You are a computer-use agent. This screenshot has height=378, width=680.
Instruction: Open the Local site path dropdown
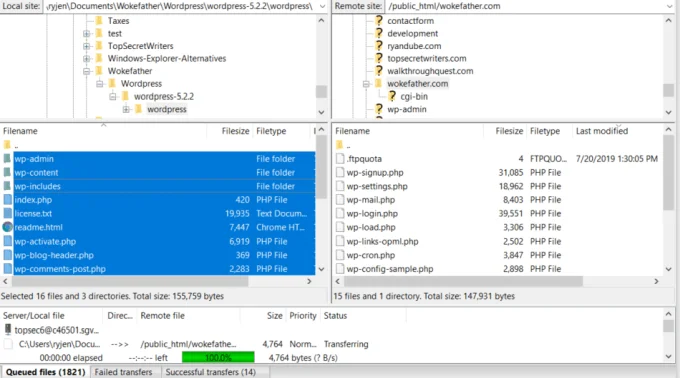322,6
